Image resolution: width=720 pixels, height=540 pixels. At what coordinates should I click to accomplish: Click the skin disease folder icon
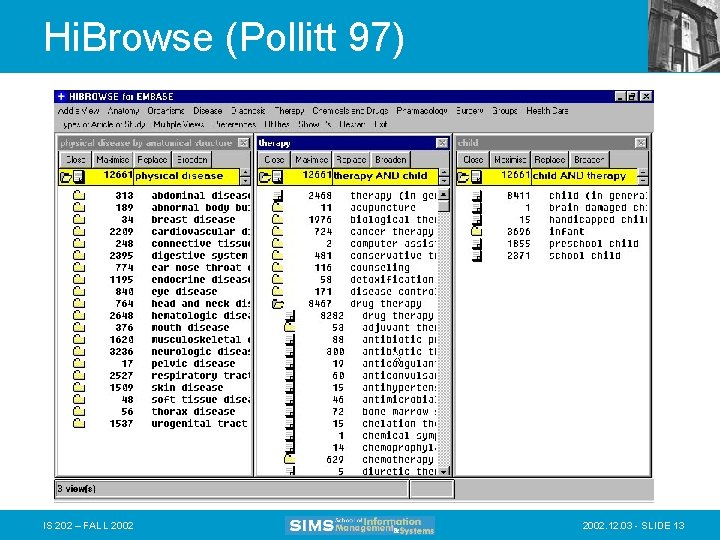pyautogui.click(x=79, y=387)
